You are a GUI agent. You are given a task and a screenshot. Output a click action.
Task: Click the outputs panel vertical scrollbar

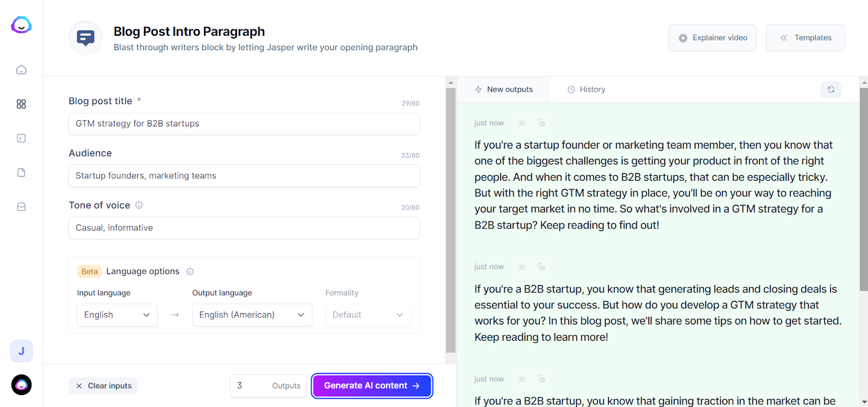(864, 189)
